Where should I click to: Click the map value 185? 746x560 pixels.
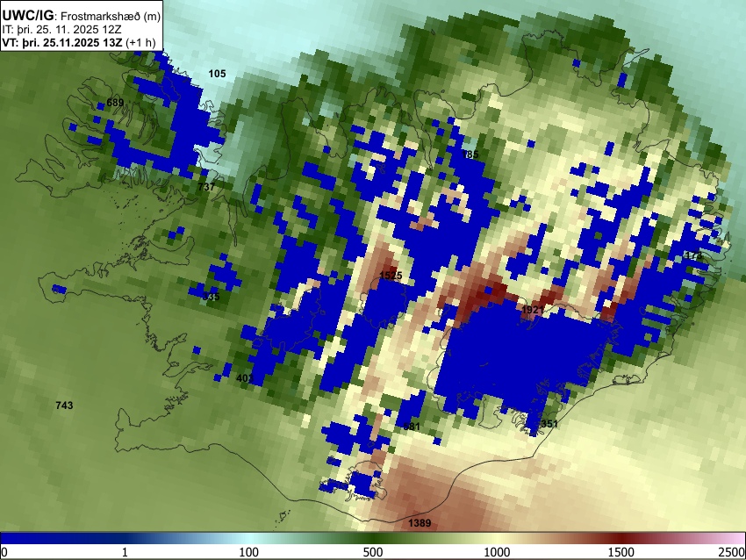pyautogui.click(x=470, y=154)
